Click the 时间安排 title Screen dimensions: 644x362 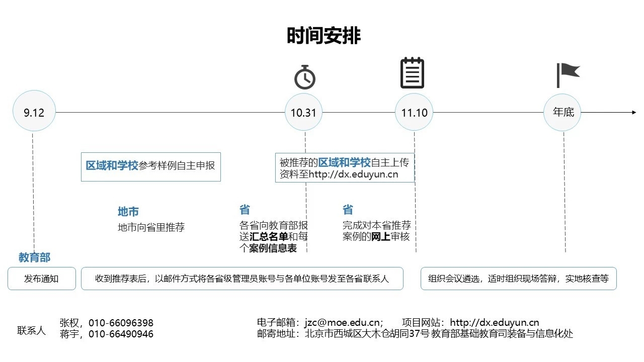coord(324,36)
